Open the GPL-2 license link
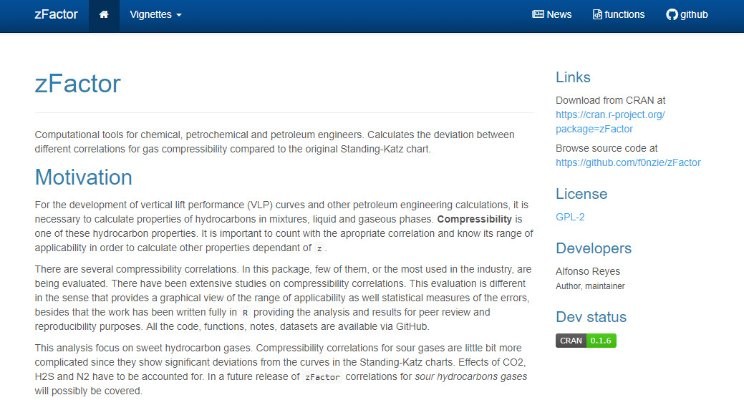 click(570, 217)
